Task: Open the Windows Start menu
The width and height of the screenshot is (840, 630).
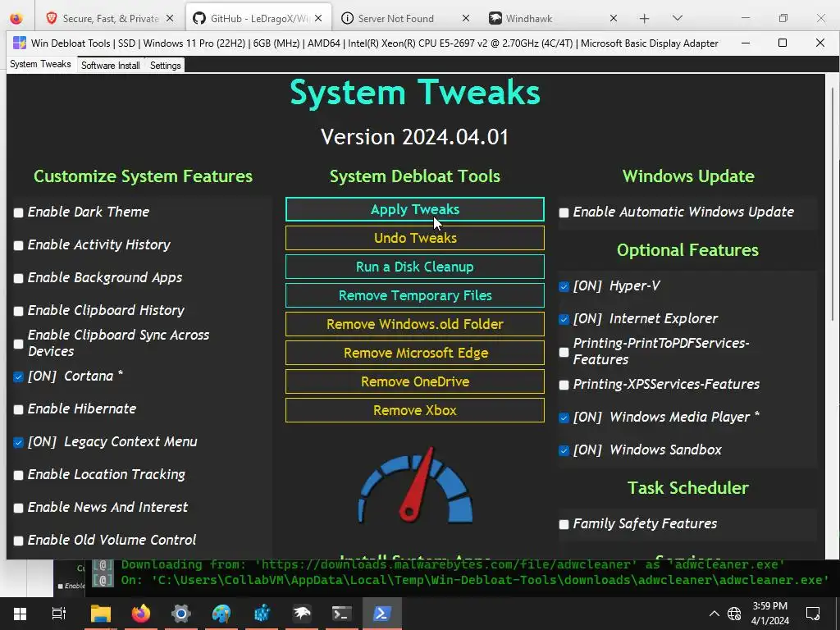Action: point(20,614)
